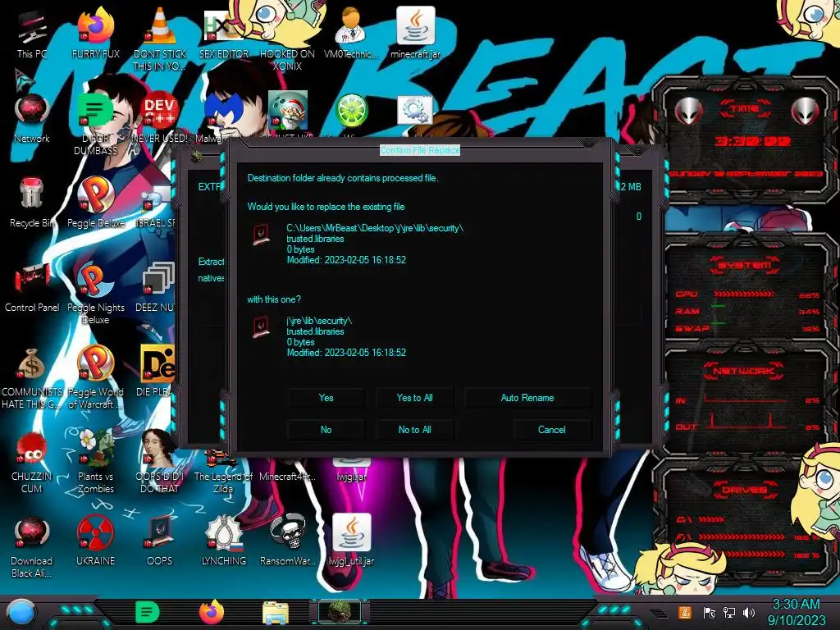Open OOPS DID I DO THAT portrait icon

coord(160,462)
